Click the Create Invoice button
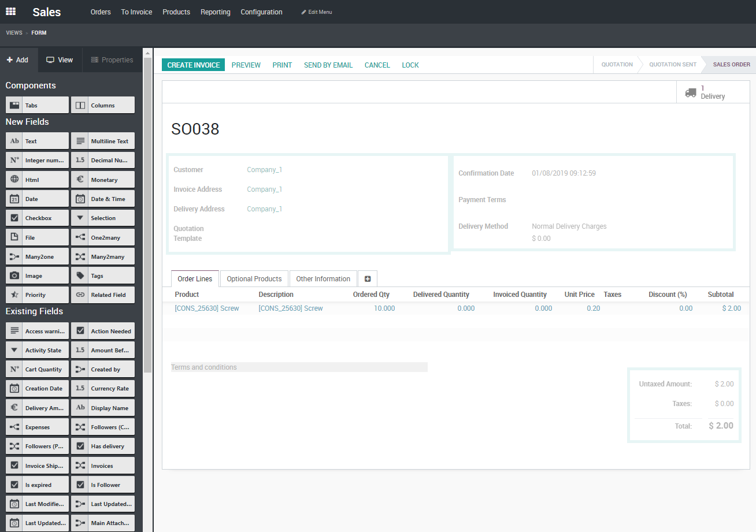The image size is (756, 532). pos(194,65)
